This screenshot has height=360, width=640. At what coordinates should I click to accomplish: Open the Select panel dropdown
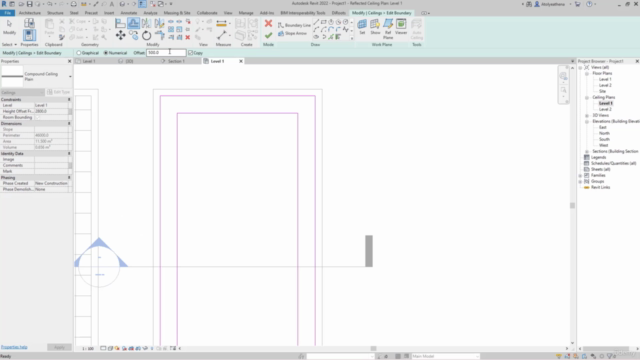point(9,44)
